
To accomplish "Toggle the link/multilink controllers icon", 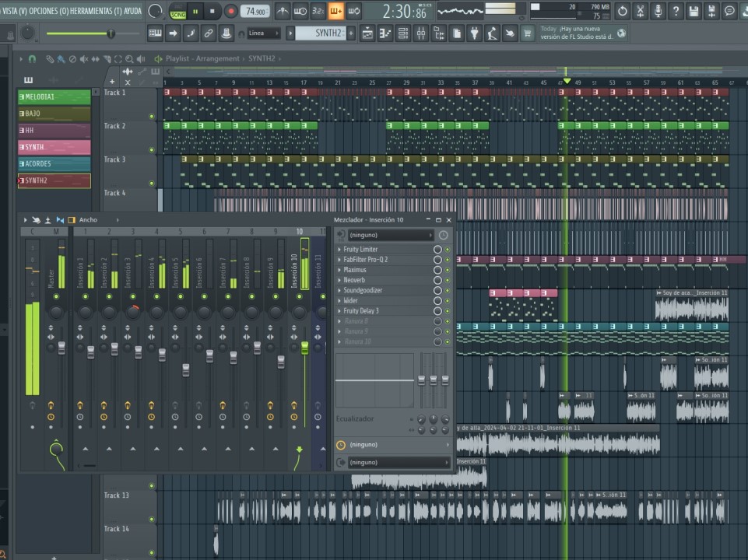I will 209,33.
